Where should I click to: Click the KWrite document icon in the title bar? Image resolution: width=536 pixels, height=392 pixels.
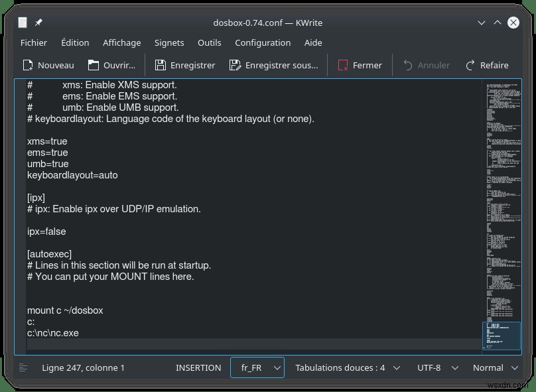point(22,22)
